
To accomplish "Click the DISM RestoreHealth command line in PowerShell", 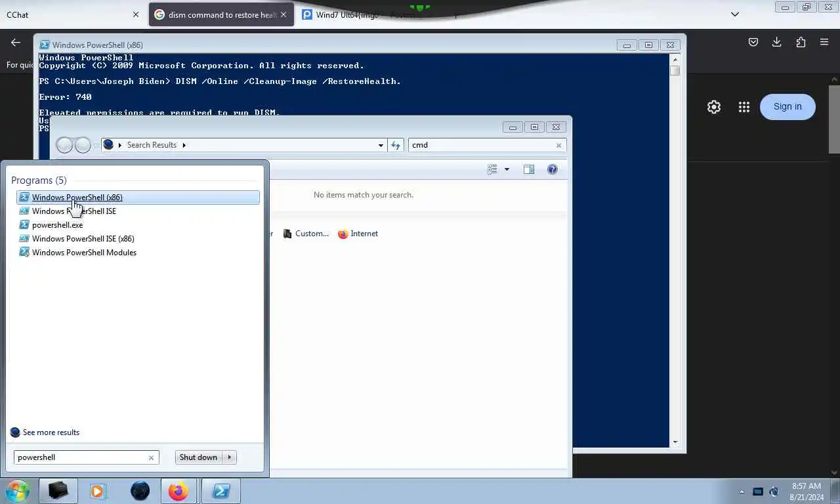I will point(220,81).
